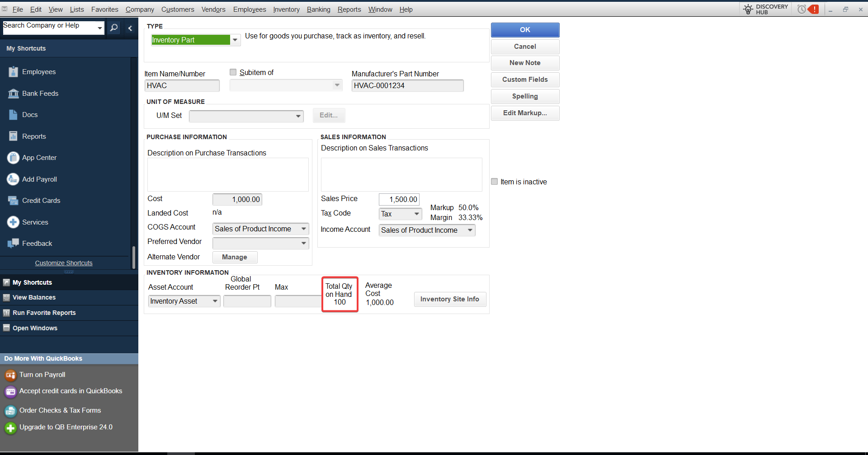Click the New Note button
Image resolution: width=868 pixels, height=455 pixels.
[x=525, y=63]
